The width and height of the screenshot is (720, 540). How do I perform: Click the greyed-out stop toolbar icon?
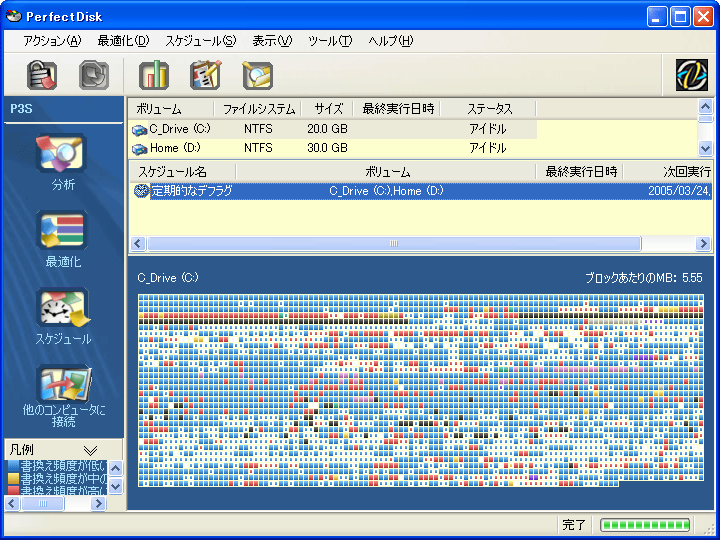[94, 75]
